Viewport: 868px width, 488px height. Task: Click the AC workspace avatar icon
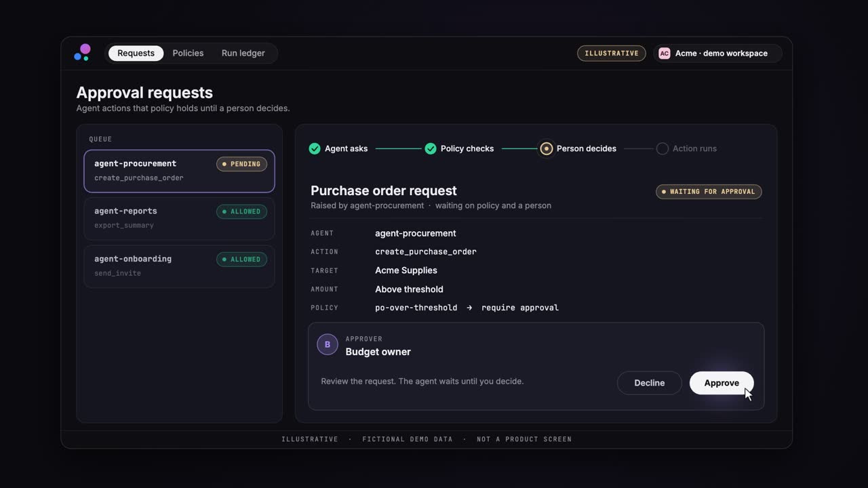pyautogui.click(x=664, y=54)
